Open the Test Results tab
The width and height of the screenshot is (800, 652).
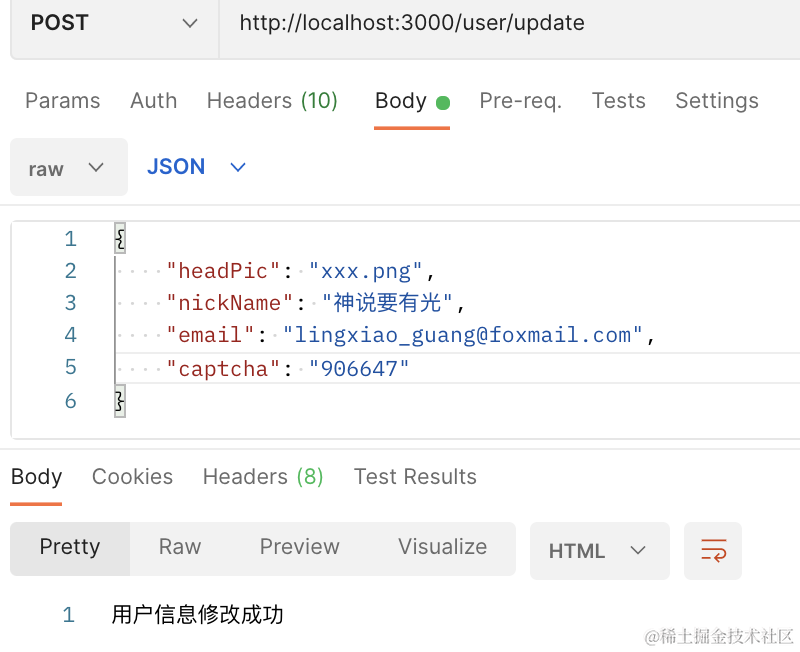[x=415, y=477]
